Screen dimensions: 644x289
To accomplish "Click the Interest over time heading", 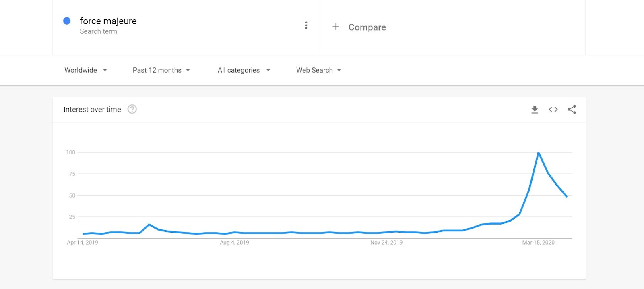I will pyautogui.click(x=92, y=110).
